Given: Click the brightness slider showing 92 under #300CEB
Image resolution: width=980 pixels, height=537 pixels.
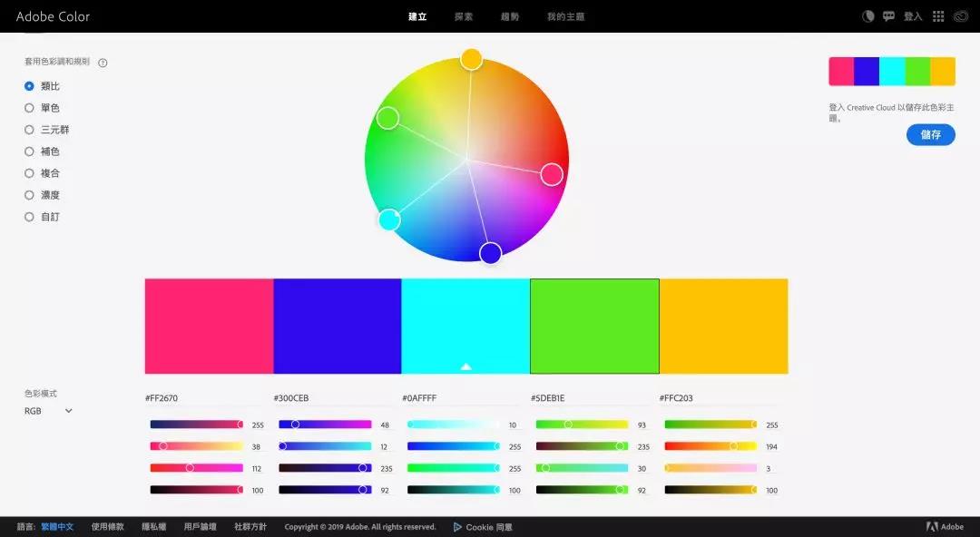Looking at the screenshot, I should coord(325,490).
